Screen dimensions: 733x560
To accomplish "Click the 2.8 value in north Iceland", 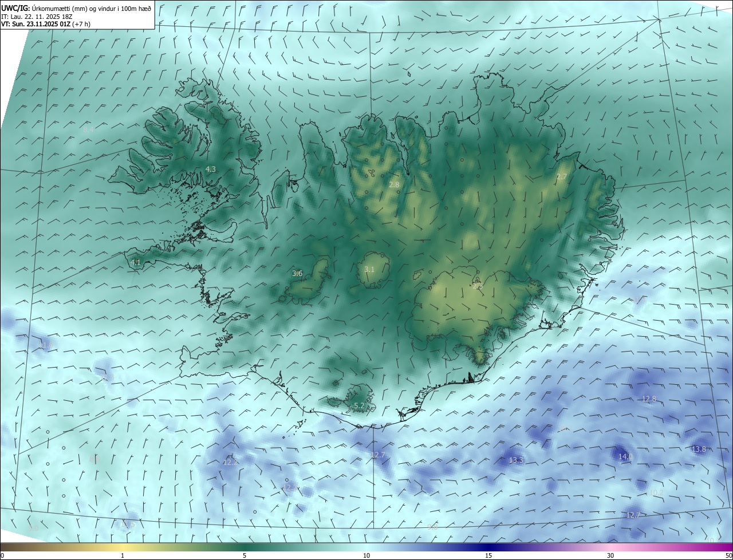I will pos(394,185).
